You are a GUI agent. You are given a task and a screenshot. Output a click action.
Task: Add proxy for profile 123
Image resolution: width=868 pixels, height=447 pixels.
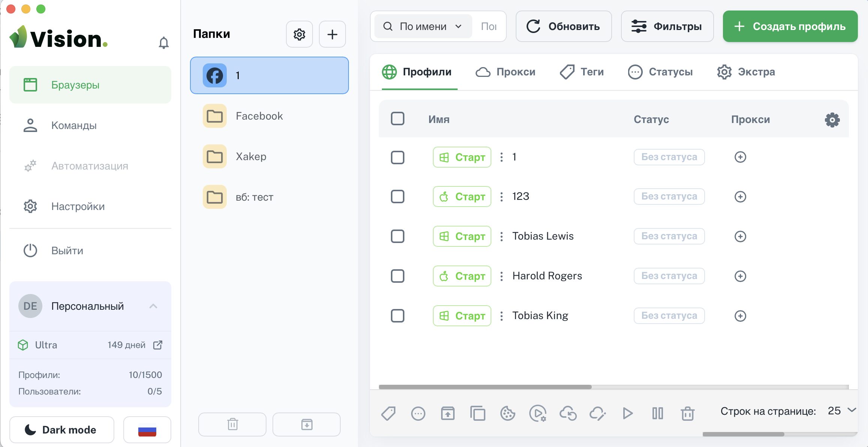click(x=740, y=196)
